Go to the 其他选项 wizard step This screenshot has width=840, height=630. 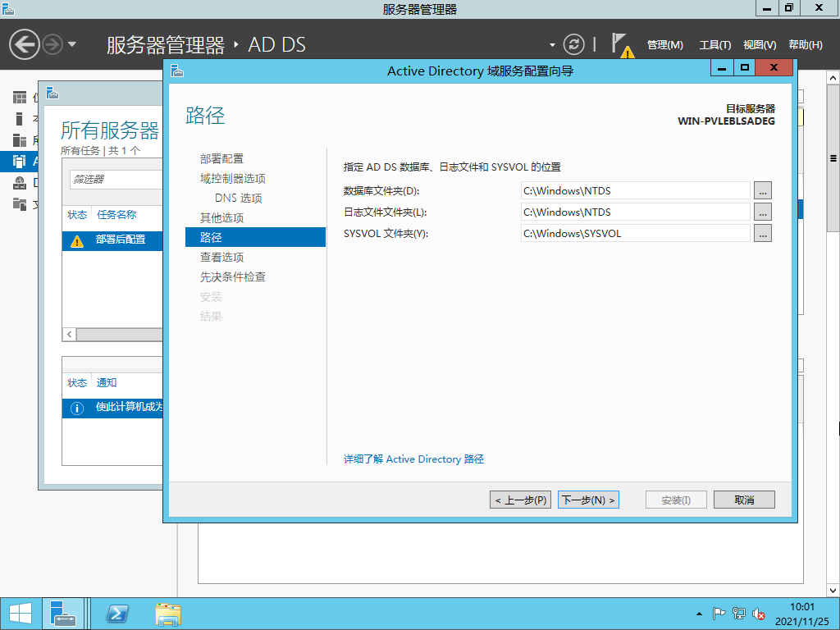tap(221, 218)
